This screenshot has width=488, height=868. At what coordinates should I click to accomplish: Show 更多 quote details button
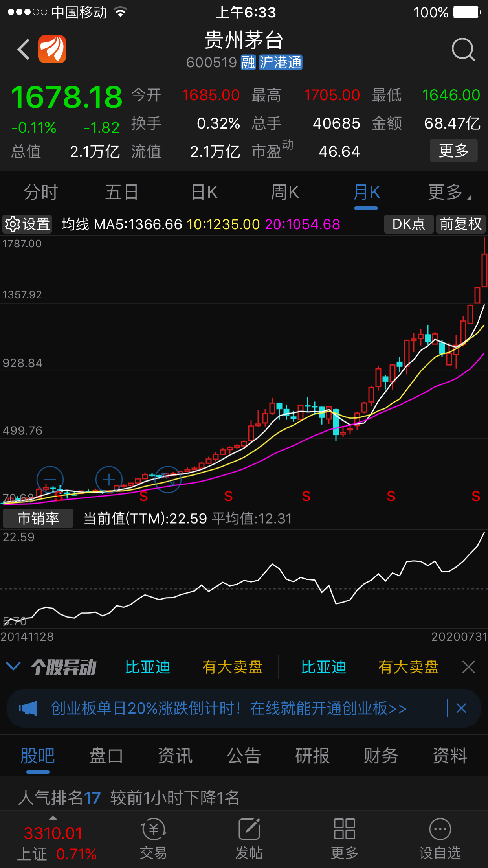pos(454,151)
